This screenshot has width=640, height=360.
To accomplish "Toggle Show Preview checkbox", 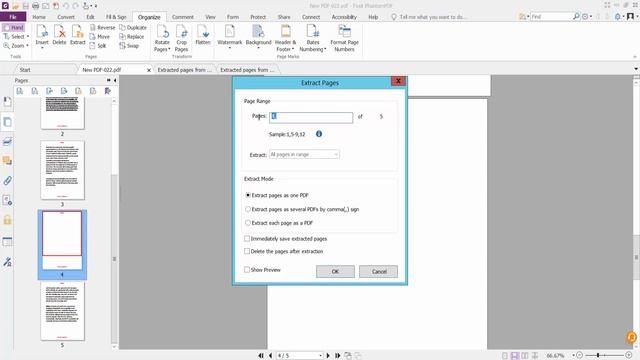I will (x=247, y=269).
